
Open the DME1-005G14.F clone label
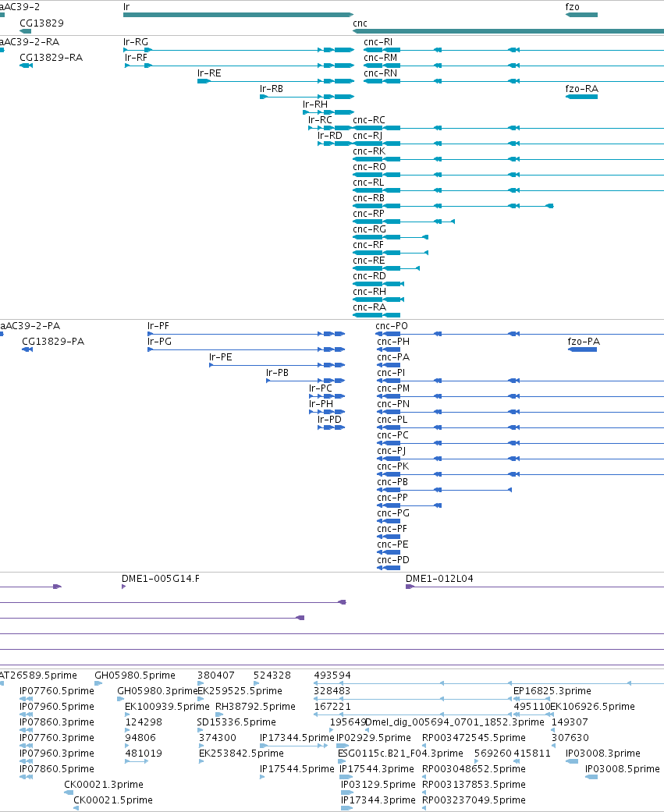tap(161, 579)
